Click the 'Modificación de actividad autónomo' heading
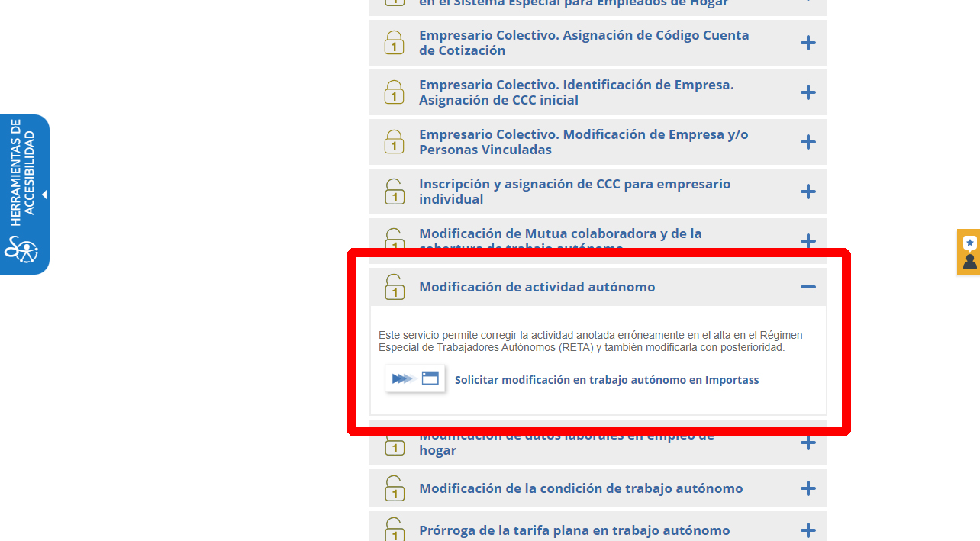 point(537,287)
